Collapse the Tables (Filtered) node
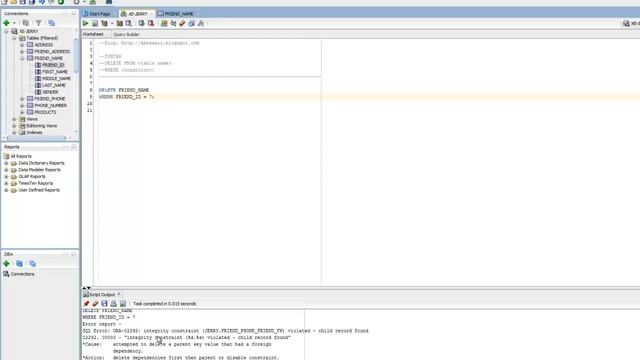 (x=14, y=38)
